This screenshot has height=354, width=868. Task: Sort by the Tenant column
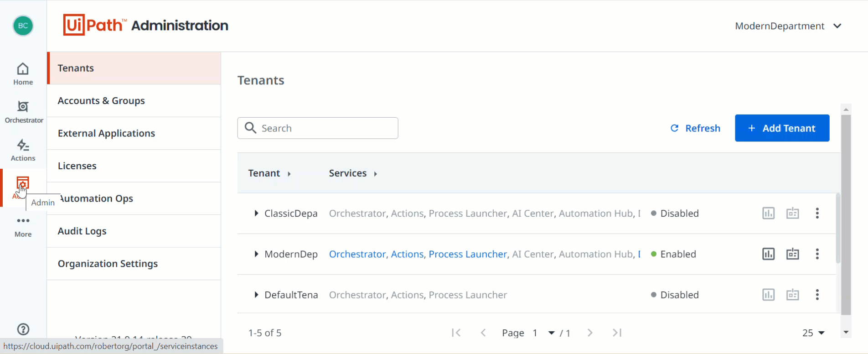point(269,173)
